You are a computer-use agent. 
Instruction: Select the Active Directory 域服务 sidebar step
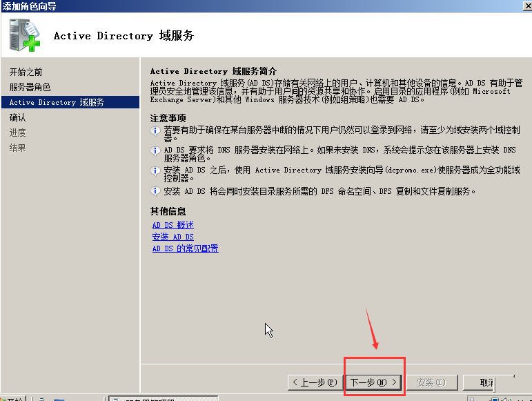tap(70, 102)
